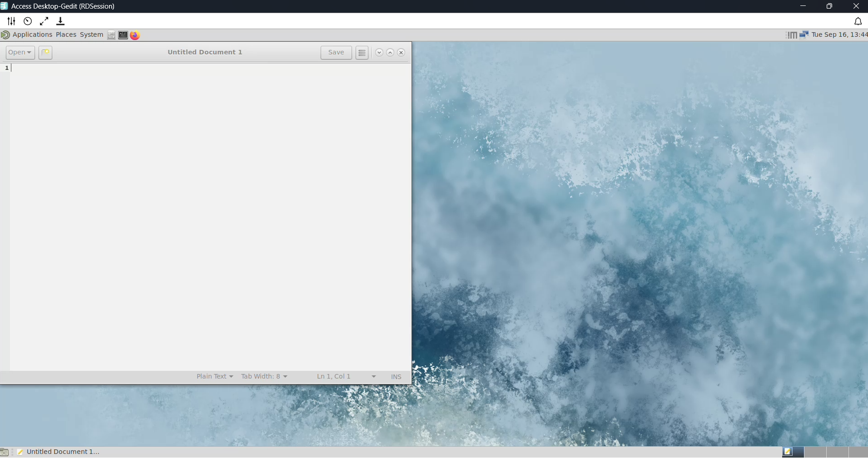The height and width of the screenshot is (458, 868).
Task: Click the network connections tray icon
Action: pyautogui.click(x=804, y=35)
